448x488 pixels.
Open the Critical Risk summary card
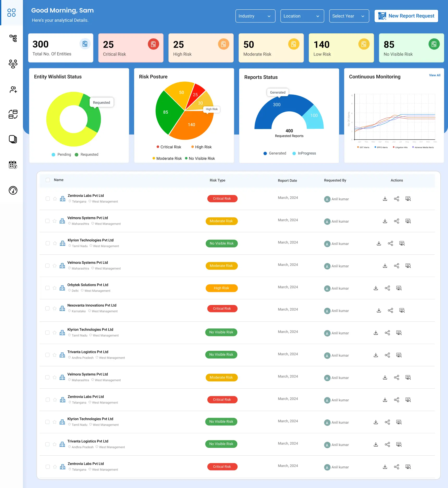tap(130, 48)
